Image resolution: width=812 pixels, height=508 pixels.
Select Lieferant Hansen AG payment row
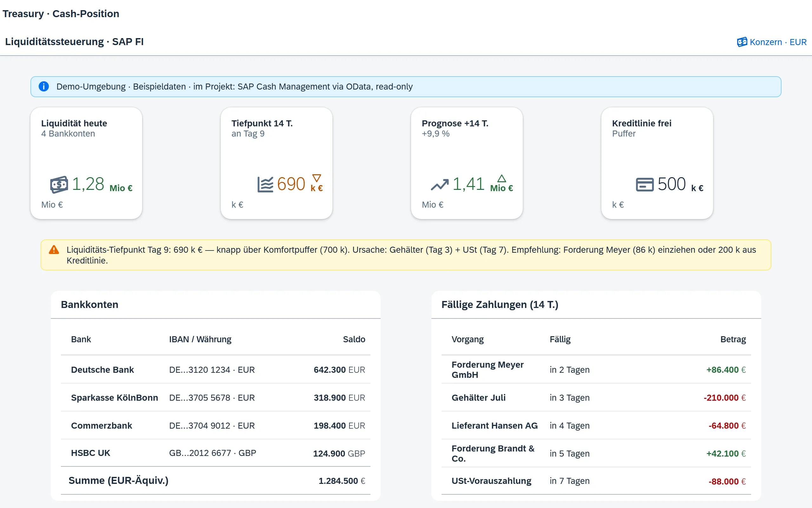596,425
